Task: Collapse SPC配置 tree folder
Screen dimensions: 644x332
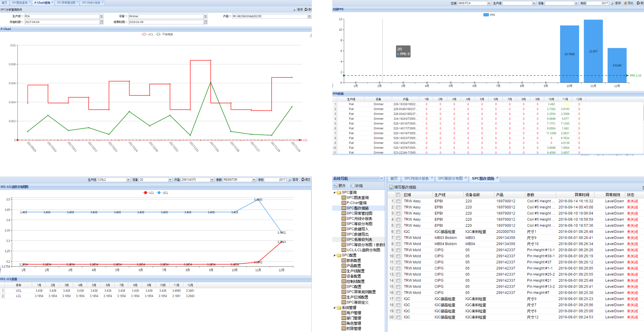Action: point(334,255)
